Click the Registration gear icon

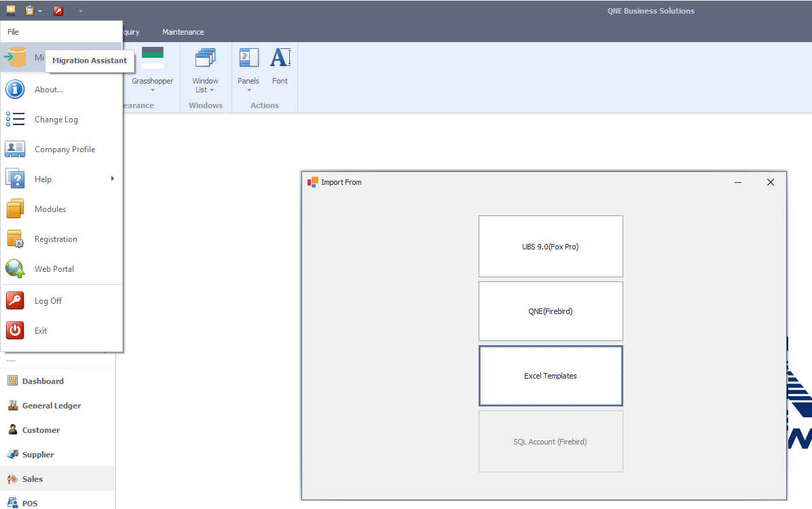[x=15, y=239]
